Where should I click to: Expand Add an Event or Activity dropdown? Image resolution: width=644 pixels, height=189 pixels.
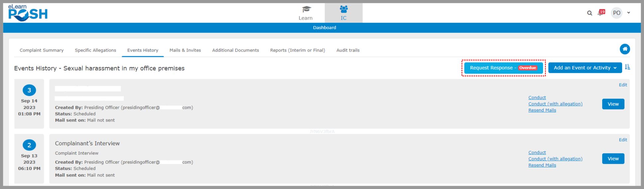(585, 68)
